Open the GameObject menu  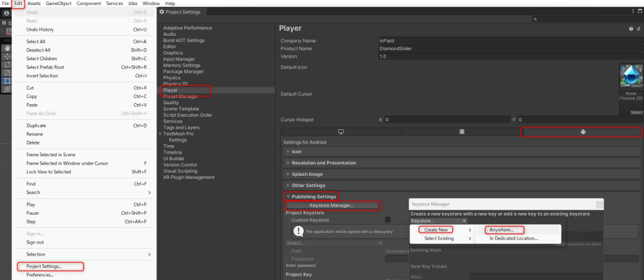coord(59,4)
